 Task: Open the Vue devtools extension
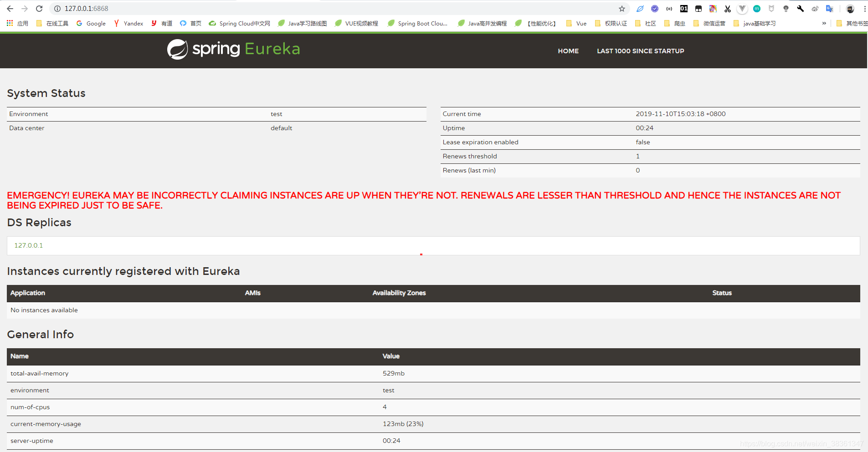click(742, 9)
